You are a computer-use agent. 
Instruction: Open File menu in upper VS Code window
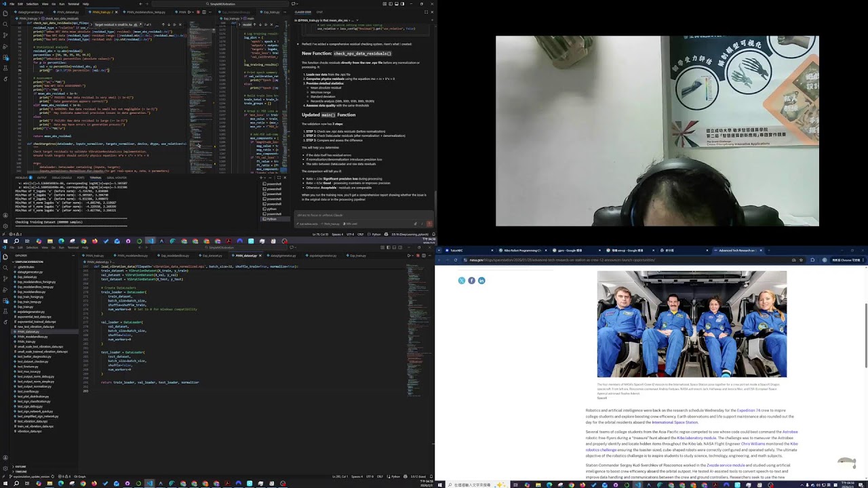(x=12, y=4)
